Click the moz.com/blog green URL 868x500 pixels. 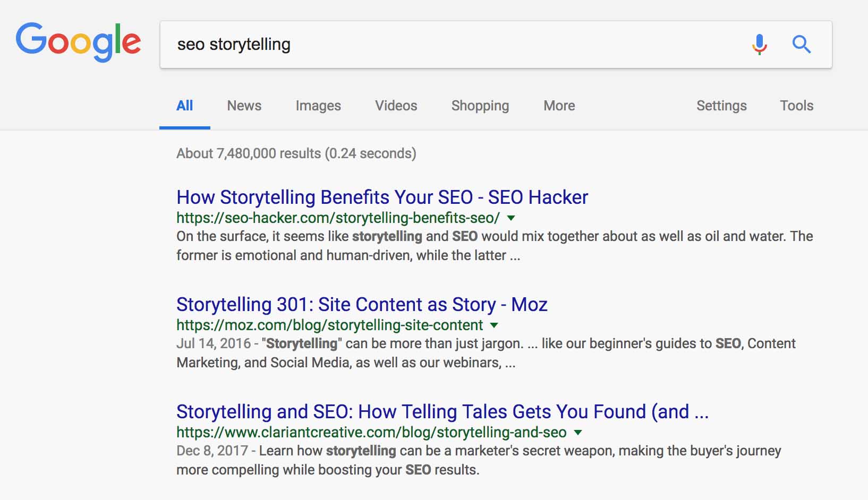pos(329,325)
